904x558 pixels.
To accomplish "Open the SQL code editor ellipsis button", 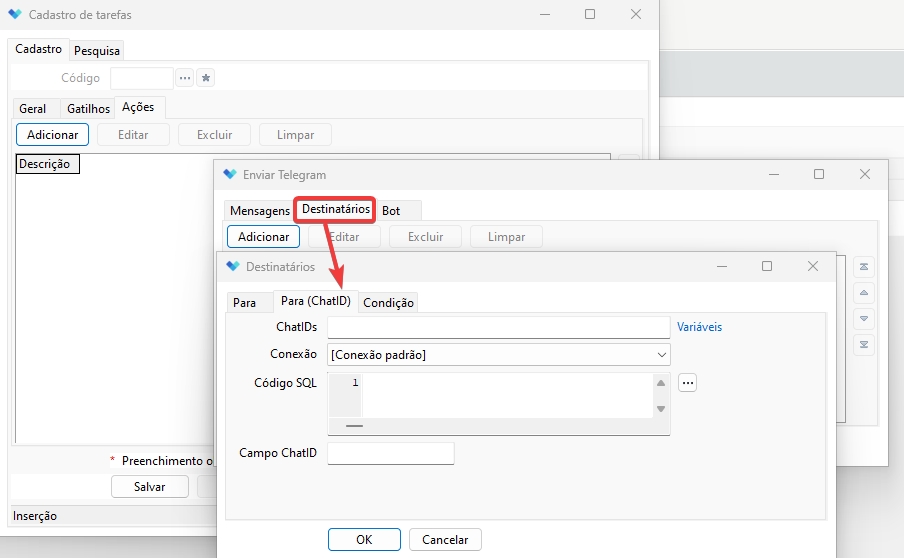I will pyautogui.click(x=687, y=382).
